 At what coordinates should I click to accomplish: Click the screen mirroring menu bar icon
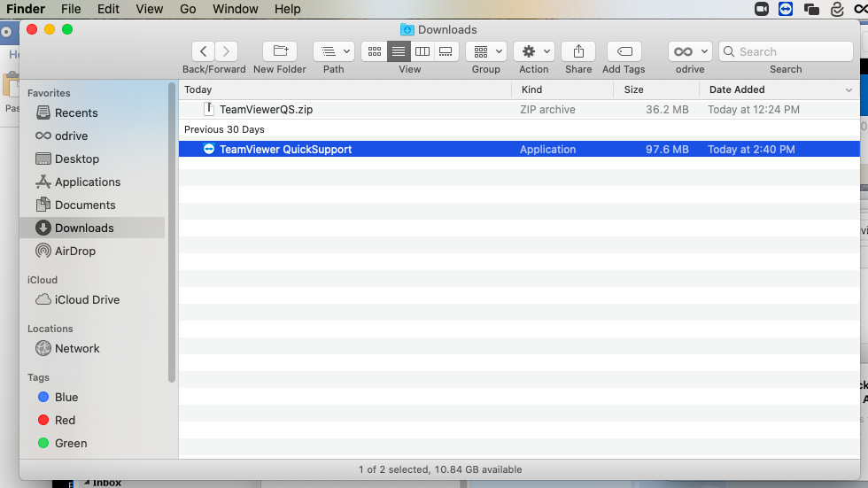point(811,10)
